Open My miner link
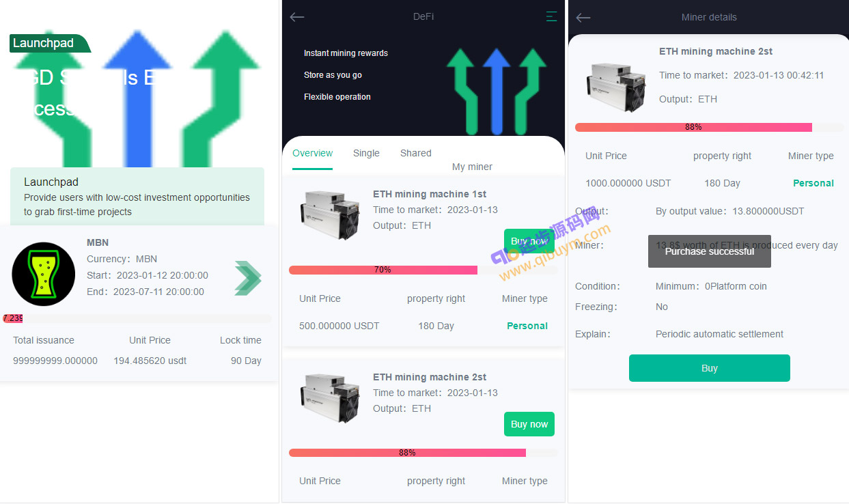Image resolution: width=849 pixels, height=504 pixels. (472, 167)
